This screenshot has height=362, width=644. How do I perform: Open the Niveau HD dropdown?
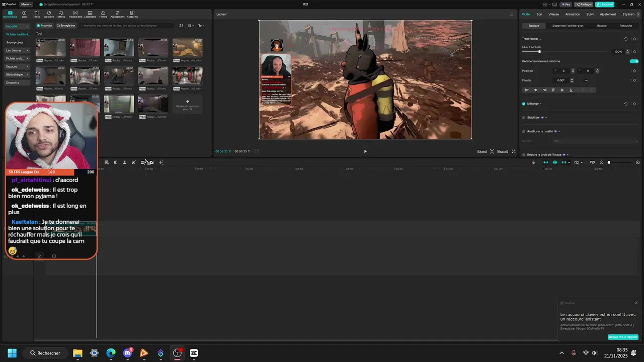coord(595,141)
